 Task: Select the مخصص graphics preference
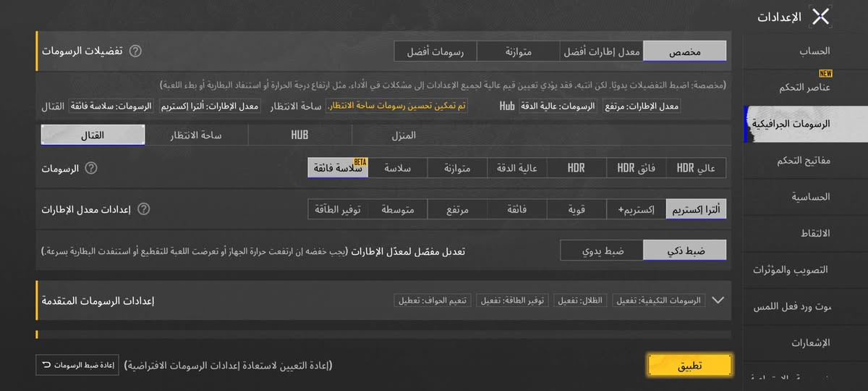coord(684,51)
